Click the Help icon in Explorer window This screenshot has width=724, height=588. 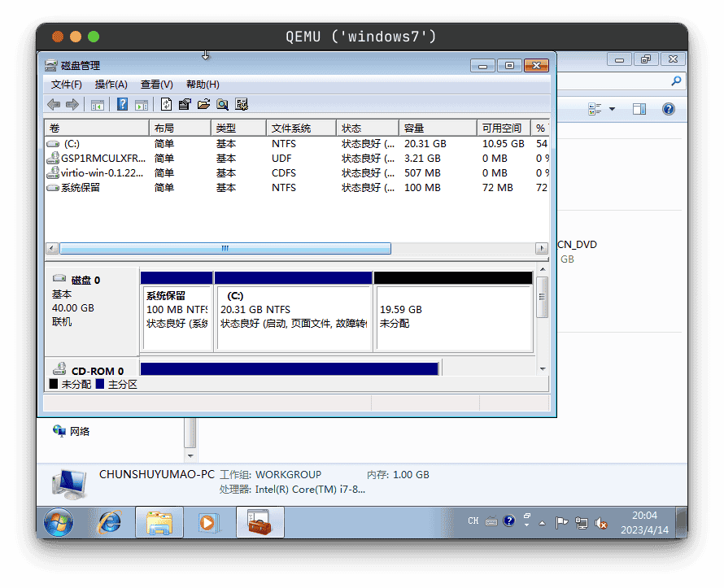pos(668,109)
